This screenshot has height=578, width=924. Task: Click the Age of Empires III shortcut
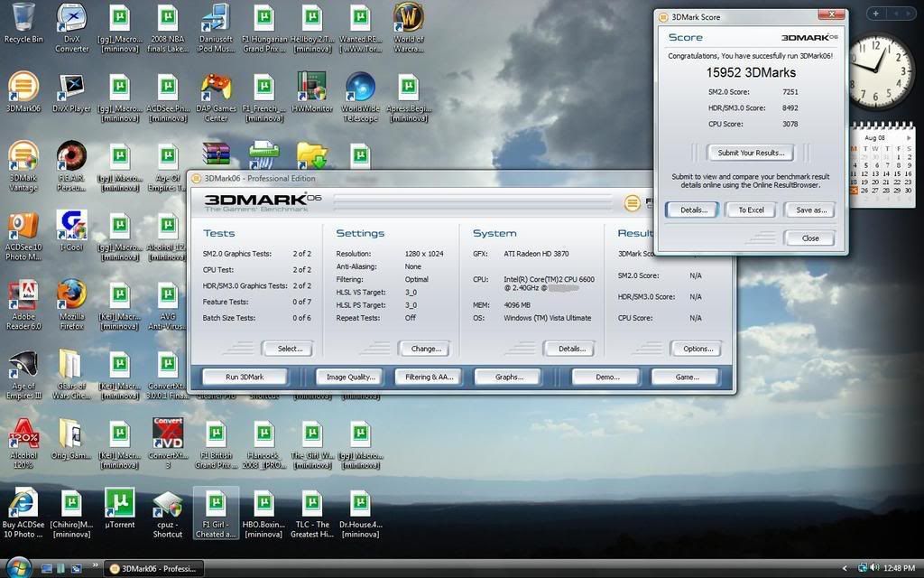tap(23, 375)
